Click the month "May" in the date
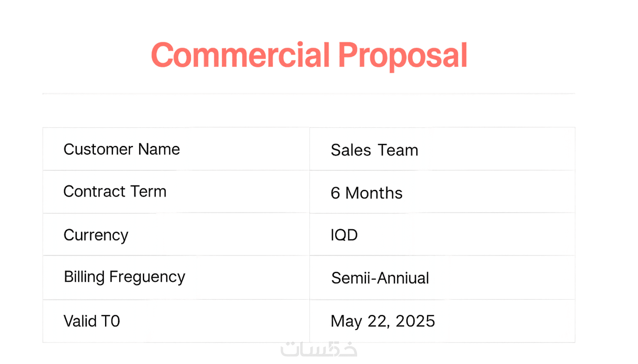638x364 pixels. [346, 321]
